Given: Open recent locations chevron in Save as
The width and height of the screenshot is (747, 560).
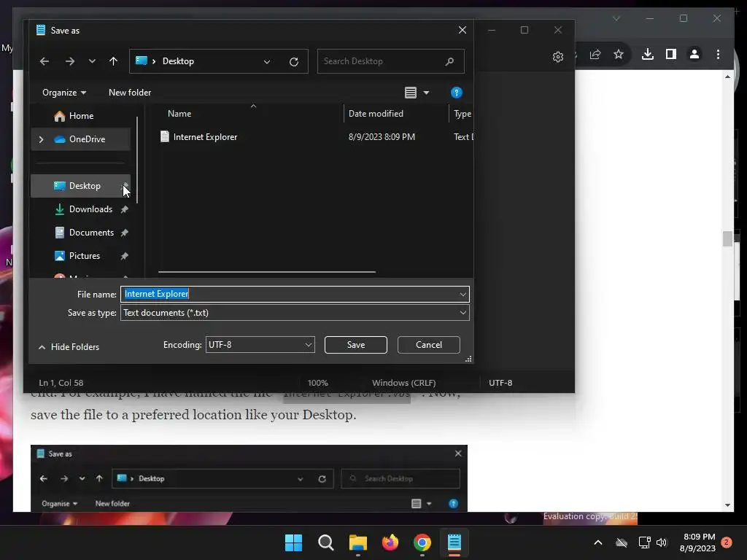Looking at the screenshot, I should pyautogui.click(x=92, y=61).
